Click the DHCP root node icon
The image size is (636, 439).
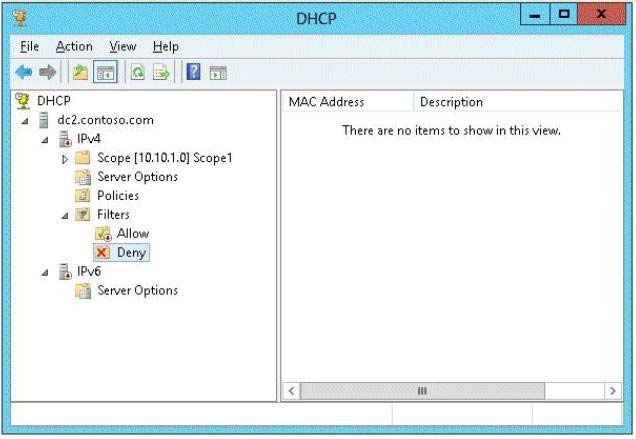pyautogui.click(x=23, y=101)
